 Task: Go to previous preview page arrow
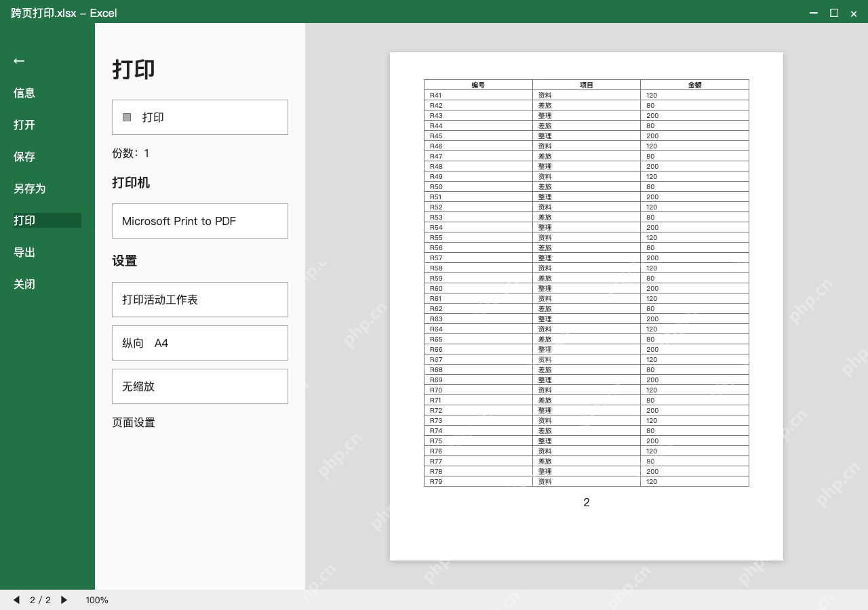tap(16, 600)
